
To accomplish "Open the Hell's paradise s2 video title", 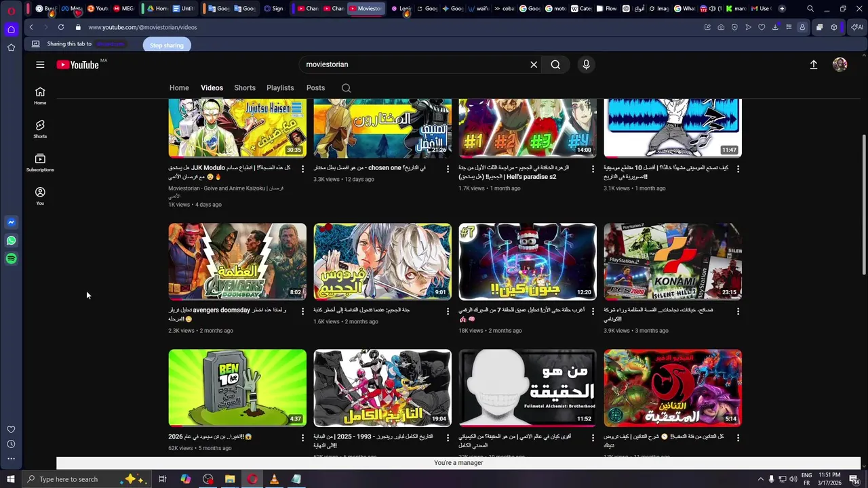I will coord(514,171).
